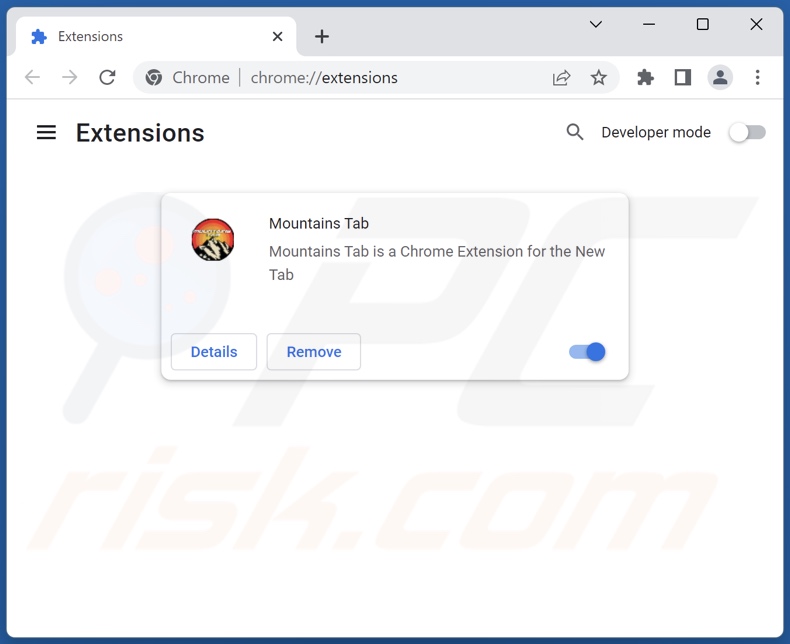
Task: Close the Extensions tab
Action: (277, 36)
